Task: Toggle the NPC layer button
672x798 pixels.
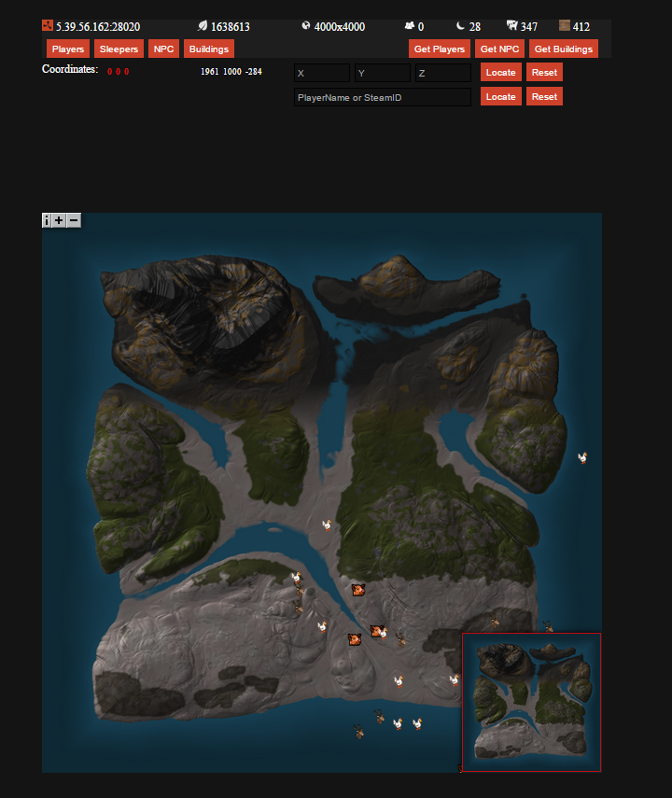Action: (163, 49)
